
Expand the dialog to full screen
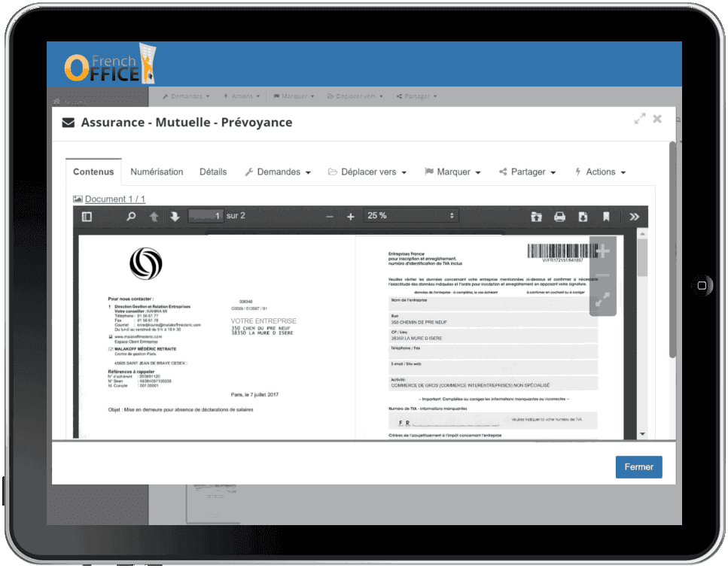[640, 119]
